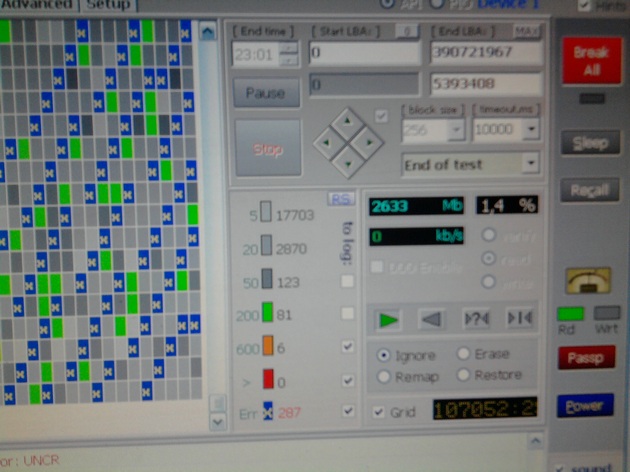Open the timeout dropdown showing 10000
630x472 pixels.
tap(530, 130)
